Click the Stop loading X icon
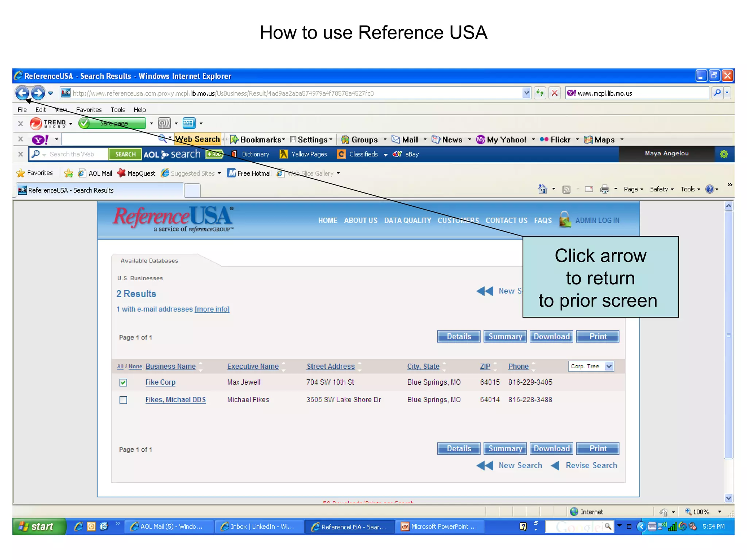 tap(554, 93)
